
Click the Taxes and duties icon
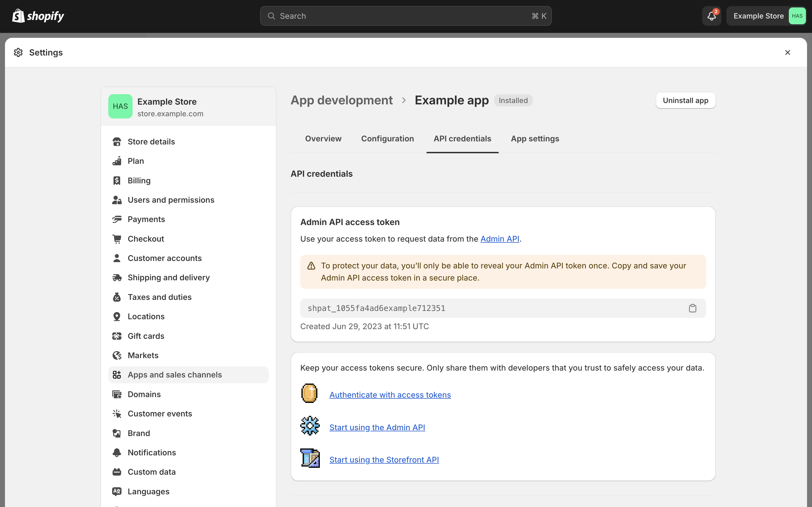point(117,297)
